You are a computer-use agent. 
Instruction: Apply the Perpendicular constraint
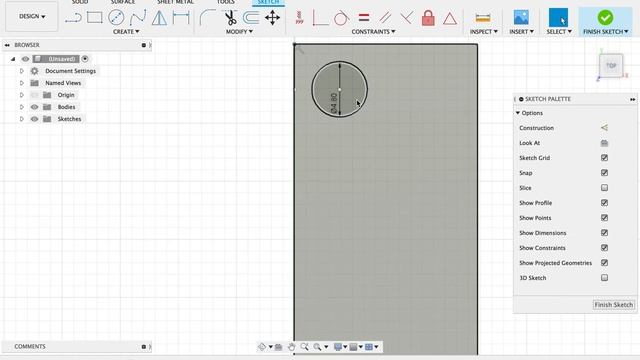pos(407,18)
